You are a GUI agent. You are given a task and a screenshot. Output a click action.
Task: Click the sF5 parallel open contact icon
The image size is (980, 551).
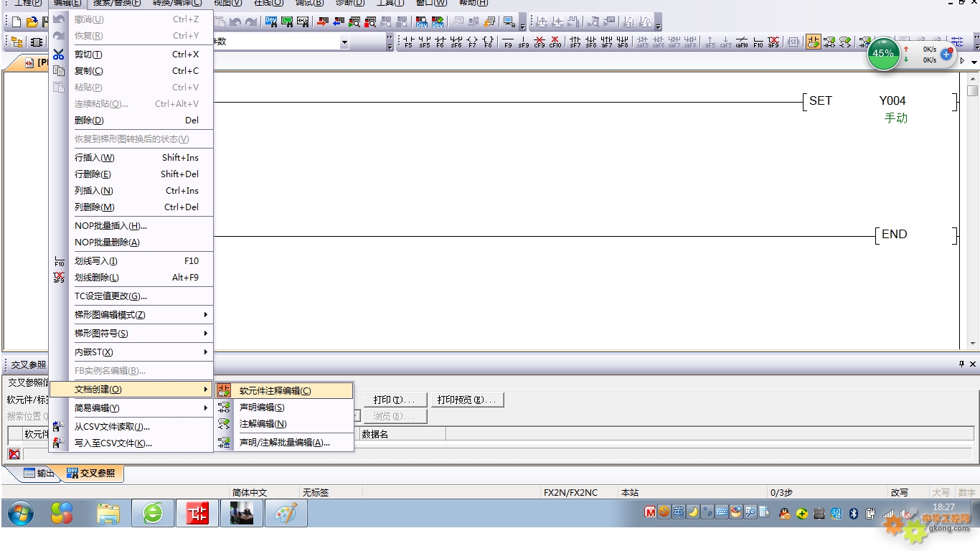click(424, 42)
